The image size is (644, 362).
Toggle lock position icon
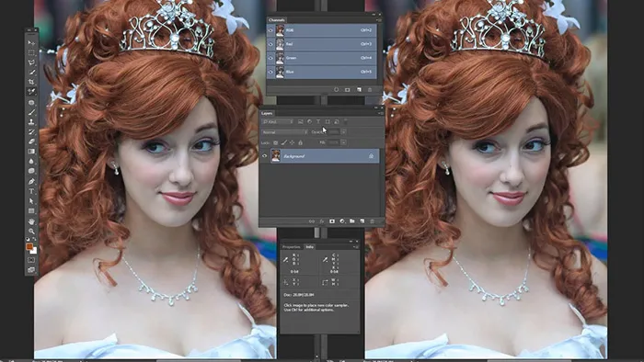click(292, 142)
